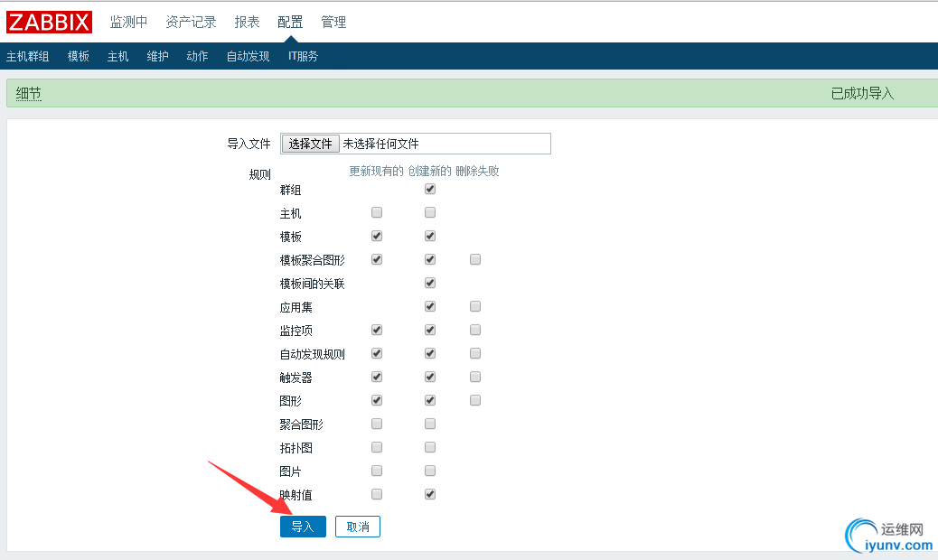
Task: Check 图形 delete missing checkbox
Action: coord(475,400)
